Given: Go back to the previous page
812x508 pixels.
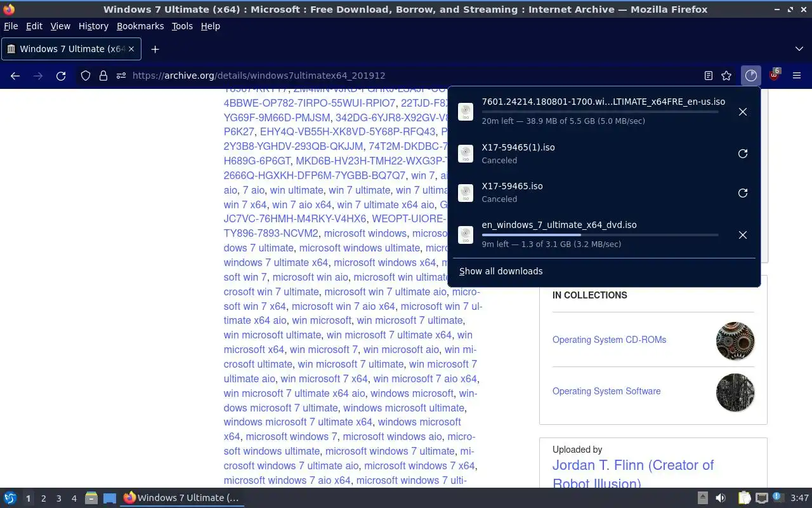Looking at the screenshot, I should coord(15,76).
